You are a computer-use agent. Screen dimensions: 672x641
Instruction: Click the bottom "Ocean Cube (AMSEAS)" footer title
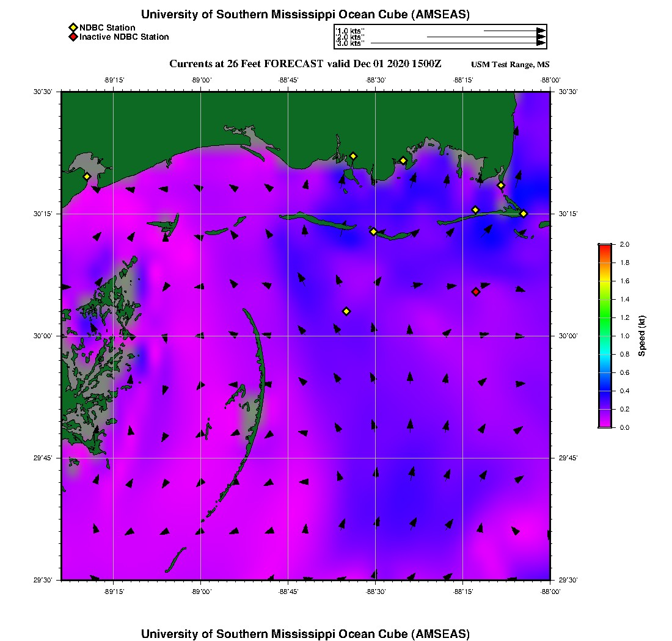coord(305,633)
